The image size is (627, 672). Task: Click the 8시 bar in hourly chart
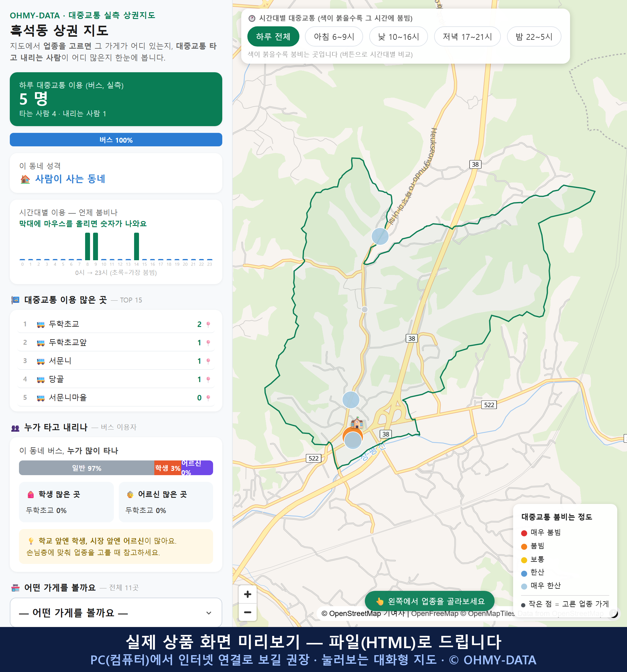point(88,246)
